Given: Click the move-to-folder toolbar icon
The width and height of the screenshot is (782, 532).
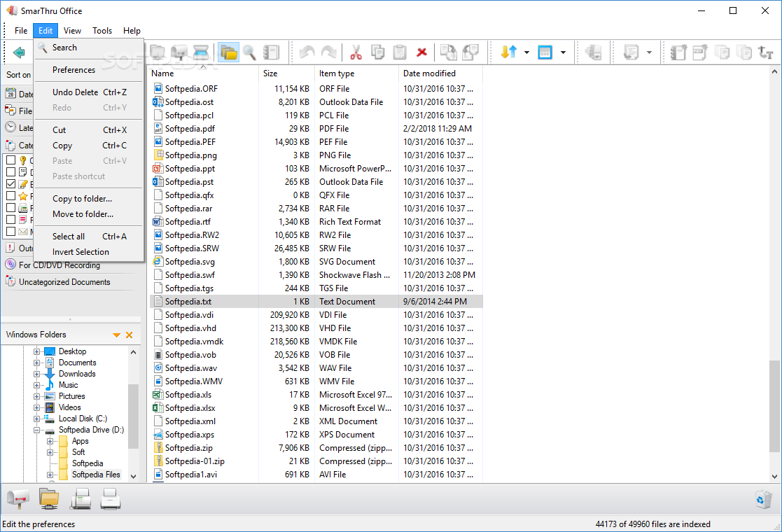Looking at the screenshot, I should [470, 52].
